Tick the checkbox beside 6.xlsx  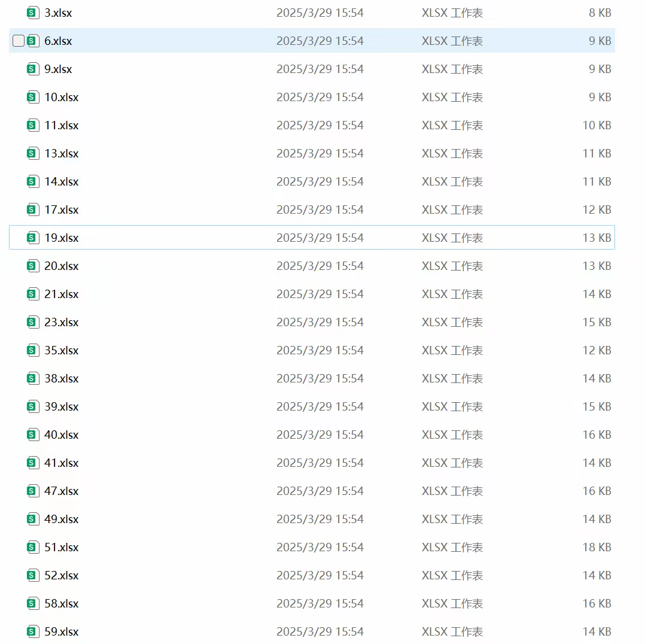(19, 41)
